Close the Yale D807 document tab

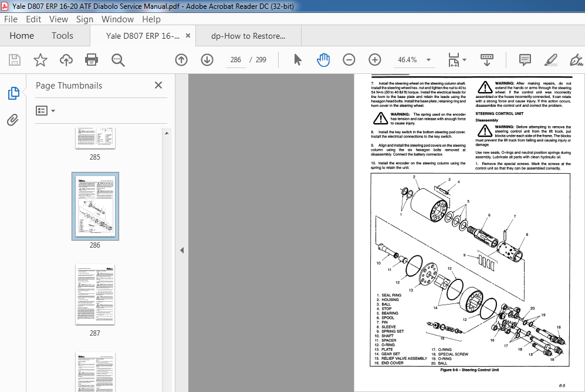pos(188,35)
